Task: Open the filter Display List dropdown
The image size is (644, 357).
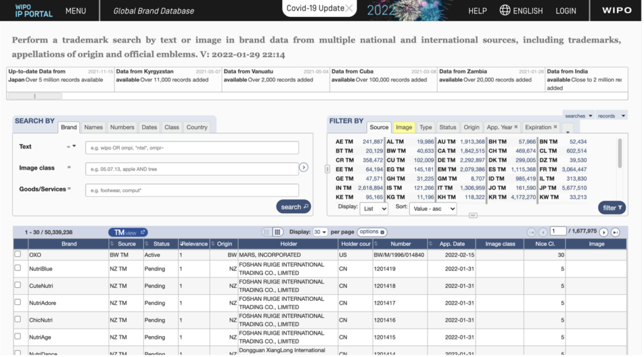Action: [x=374, y=209]
